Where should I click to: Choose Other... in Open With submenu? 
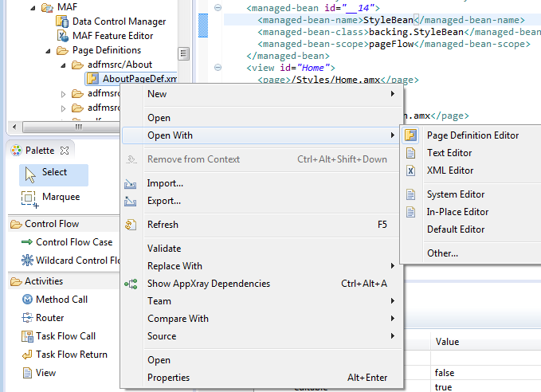(442, 253)
